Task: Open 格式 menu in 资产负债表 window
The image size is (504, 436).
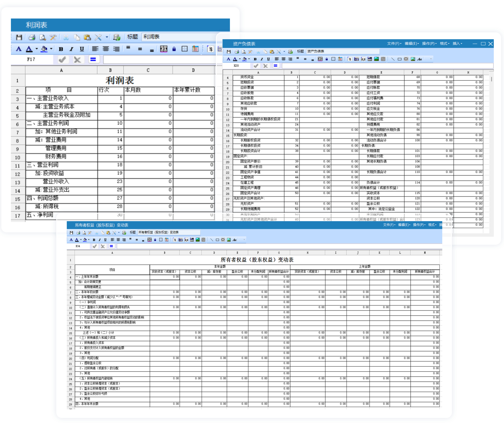Action: pyautogui.click(x=444, y=44)
